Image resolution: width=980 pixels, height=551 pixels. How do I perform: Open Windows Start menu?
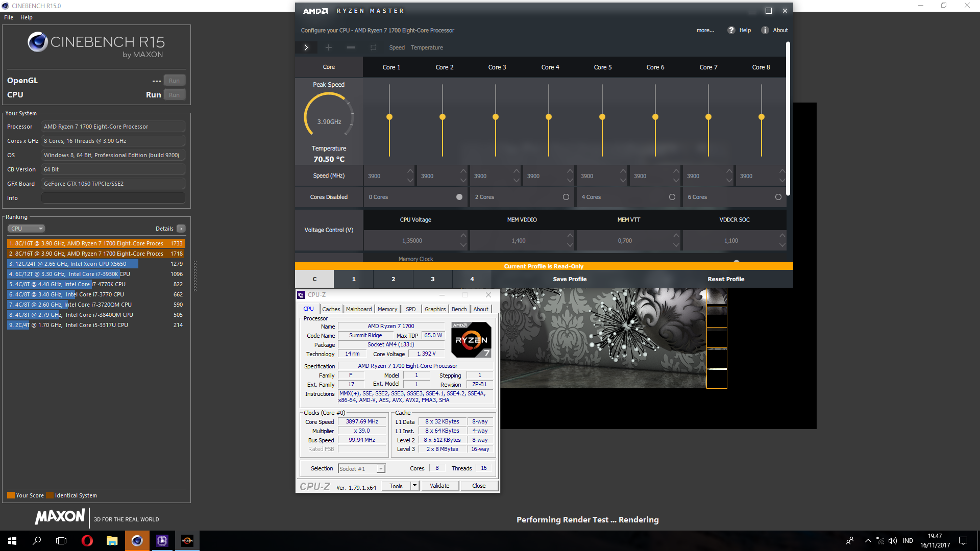pyautogui.click(x=12, y=541)
